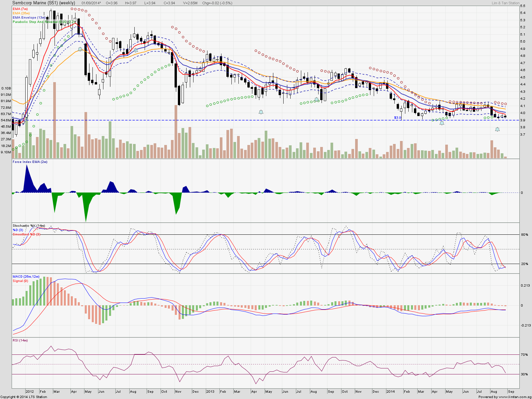Click the bell alert icon below April 2013 prices

261,112
